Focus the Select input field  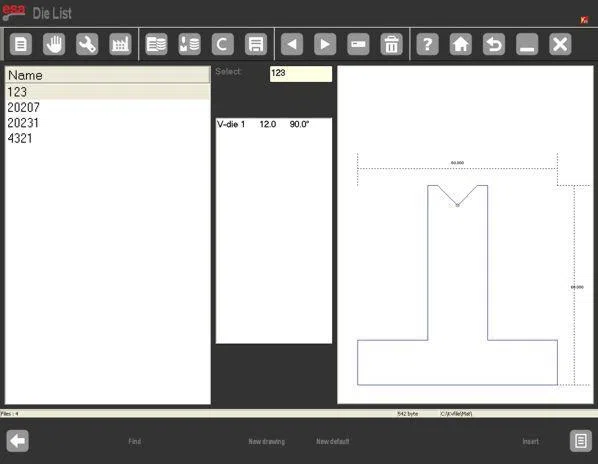pyautogui.click(x=301, y=74)
